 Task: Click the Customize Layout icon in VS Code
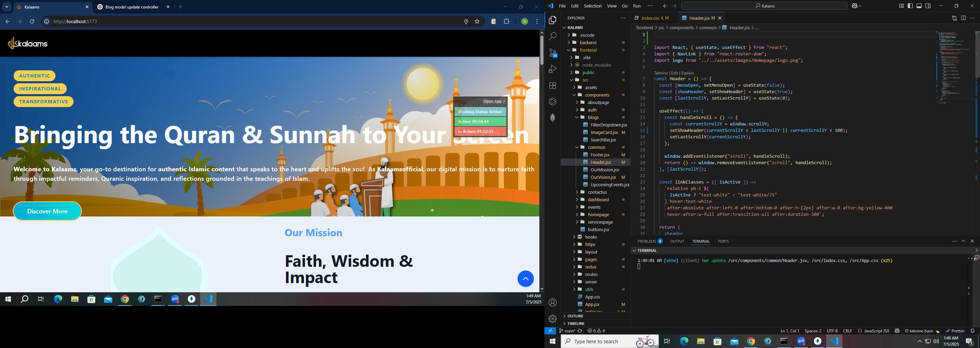[901, 6]
